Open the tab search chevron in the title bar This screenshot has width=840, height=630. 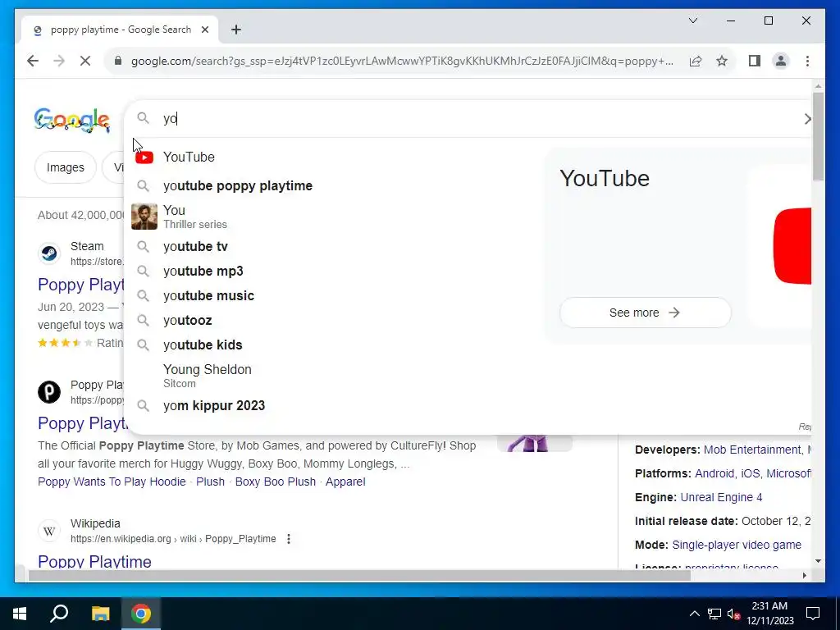693,21
